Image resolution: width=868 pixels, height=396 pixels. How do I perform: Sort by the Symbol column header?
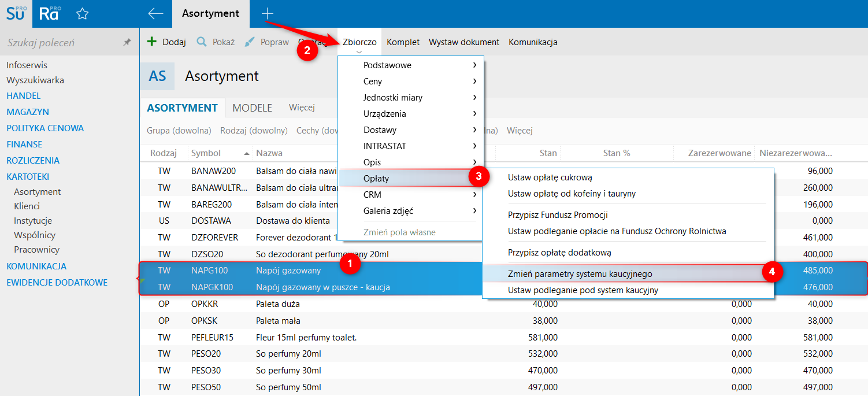206,153
